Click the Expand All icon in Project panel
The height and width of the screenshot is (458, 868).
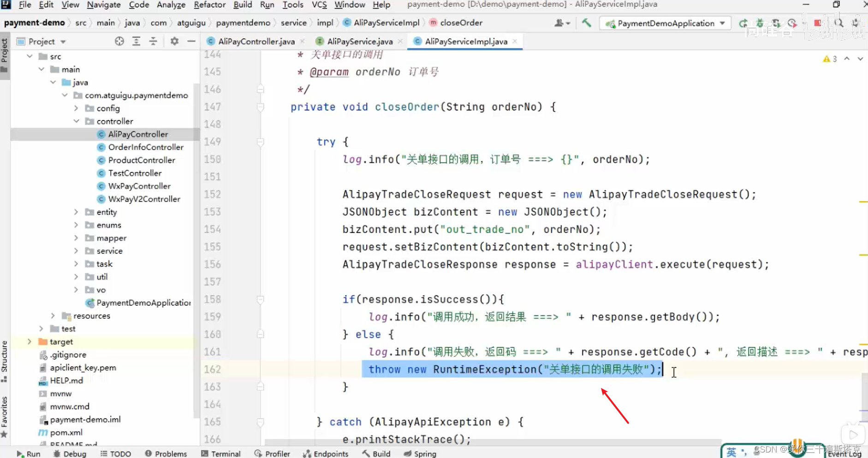tap(136, 41)
